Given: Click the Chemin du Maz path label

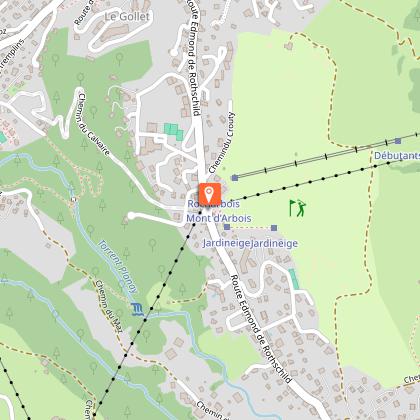Looking at the screenshot, I should point(108,306).
